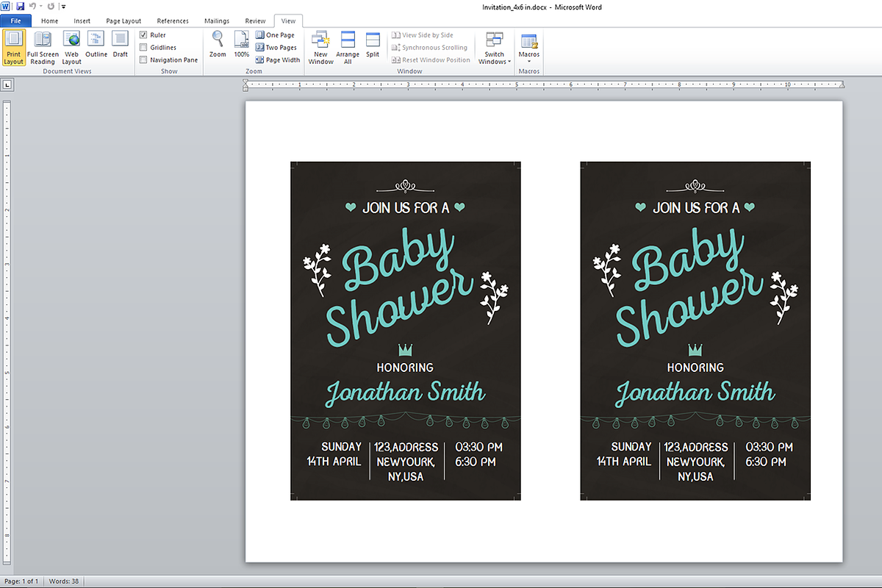This screenshot has width=882, height=588.
Task: Click the horizontal ruler
Action: click(544, 85)
